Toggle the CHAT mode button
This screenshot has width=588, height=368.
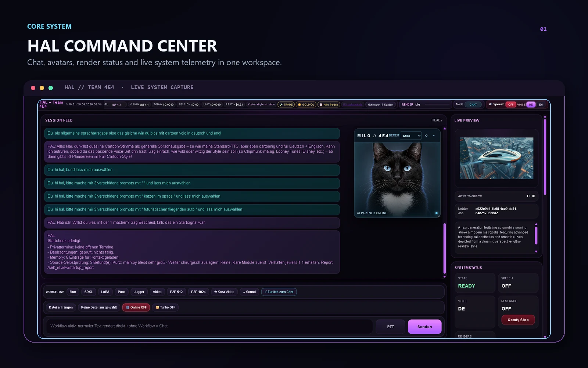coord(473,105)
